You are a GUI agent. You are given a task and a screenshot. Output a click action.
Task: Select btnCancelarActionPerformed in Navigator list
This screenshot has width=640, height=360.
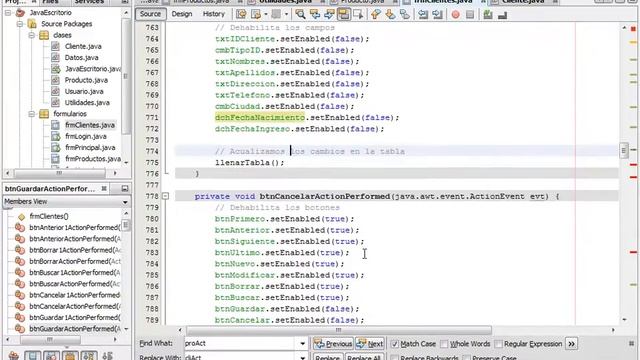75,306
